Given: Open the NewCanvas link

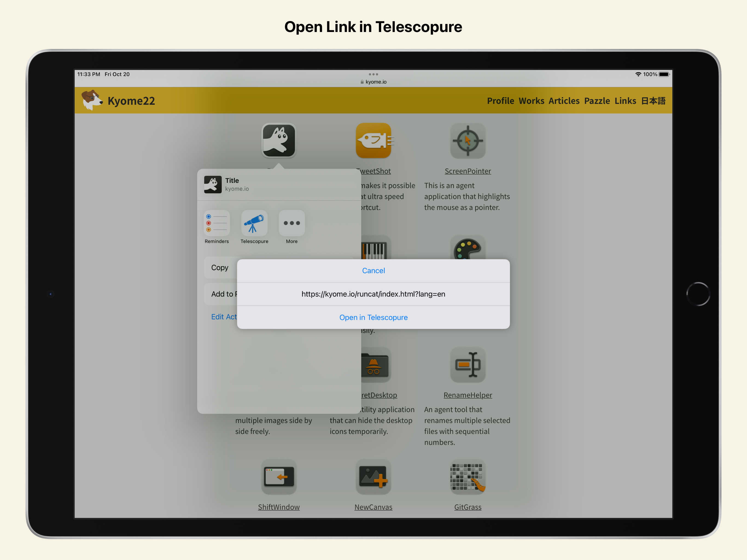Looking at the screenshot, I should [x=373, y=507].
